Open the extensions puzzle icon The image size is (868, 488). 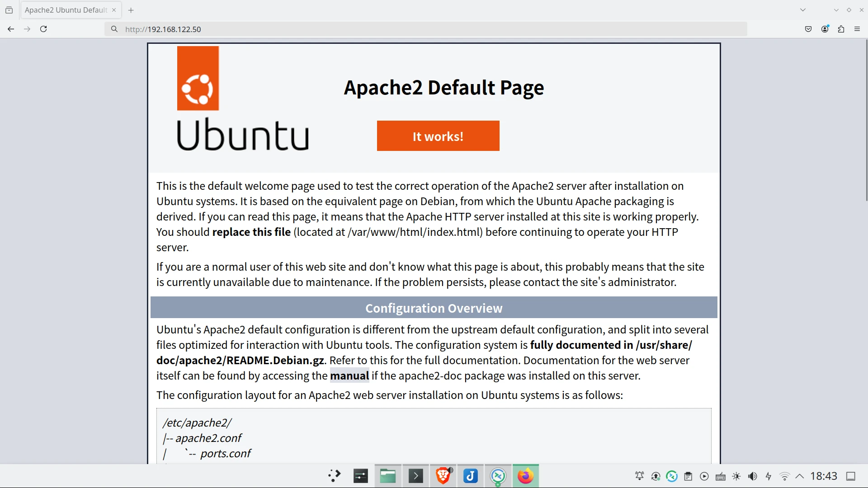tap(841, 29)
